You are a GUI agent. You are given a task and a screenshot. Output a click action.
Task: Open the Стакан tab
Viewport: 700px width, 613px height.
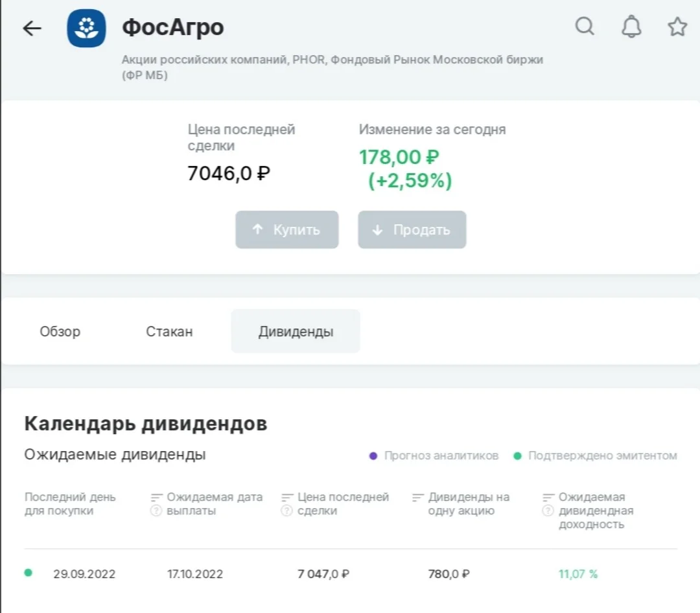click(x=169, y=331)
